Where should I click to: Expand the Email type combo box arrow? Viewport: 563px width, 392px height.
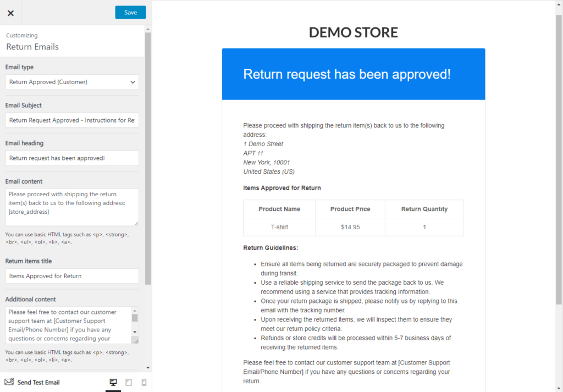[x=134, y=81]
